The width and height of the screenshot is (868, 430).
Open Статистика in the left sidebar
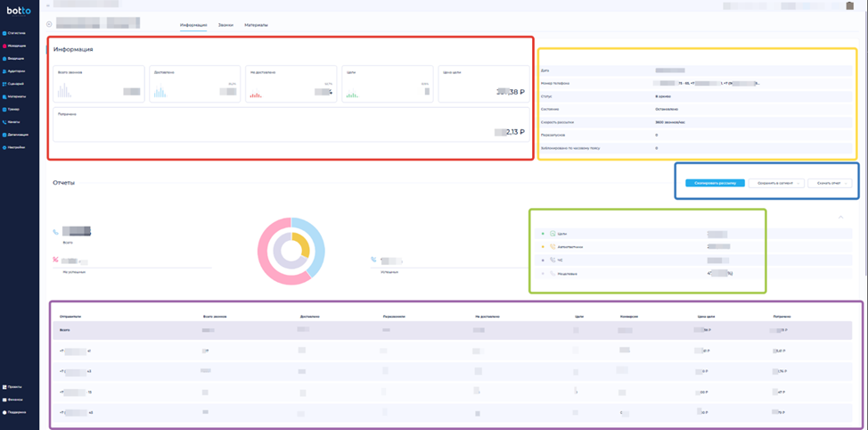click(x=16, y=33)
